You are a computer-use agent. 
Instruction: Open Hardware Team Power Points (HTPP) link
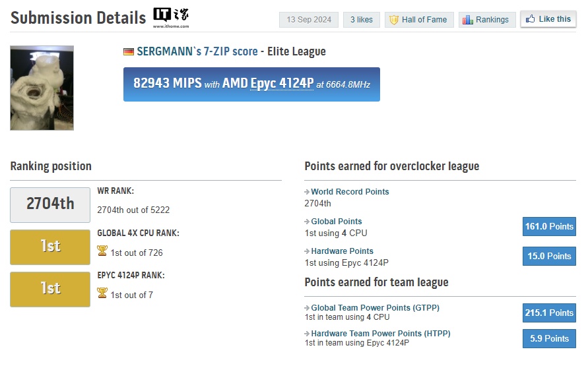click(x=381, y=334)
